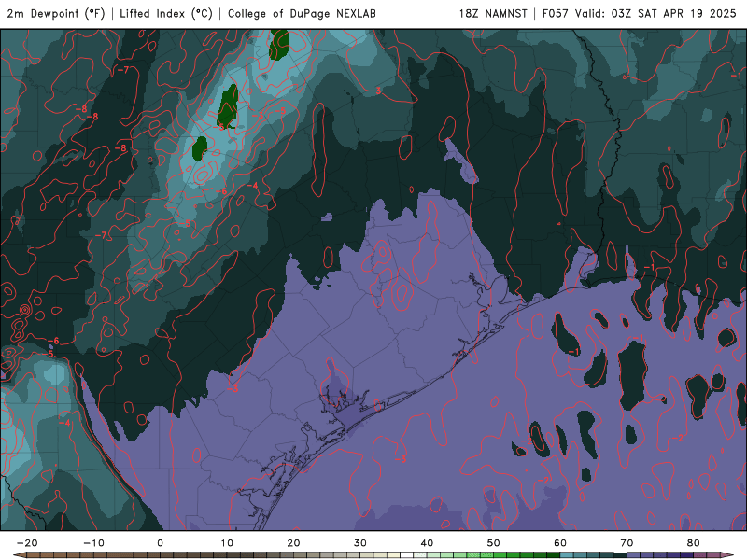Screen dimensions: 747x560
Task: Click the "College of DuPage NEXLAB" label
Action: [302, 13]
